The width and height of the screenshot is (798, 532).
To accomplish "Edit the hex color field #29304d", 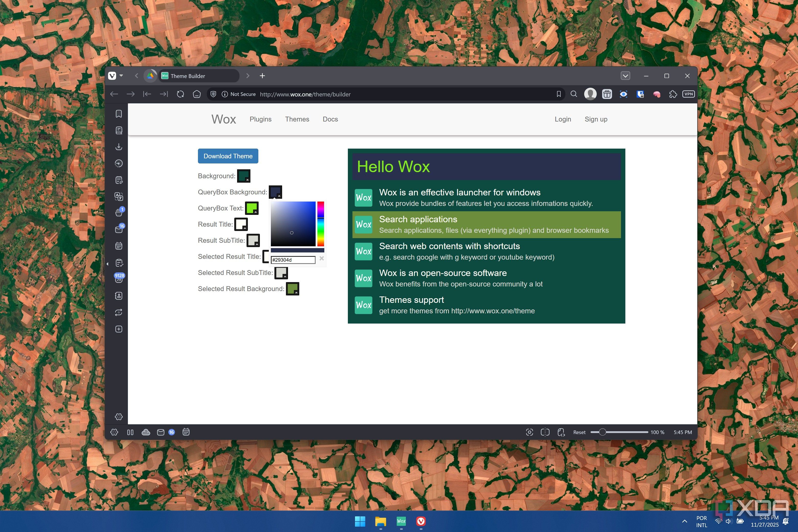I will [293, 260].
